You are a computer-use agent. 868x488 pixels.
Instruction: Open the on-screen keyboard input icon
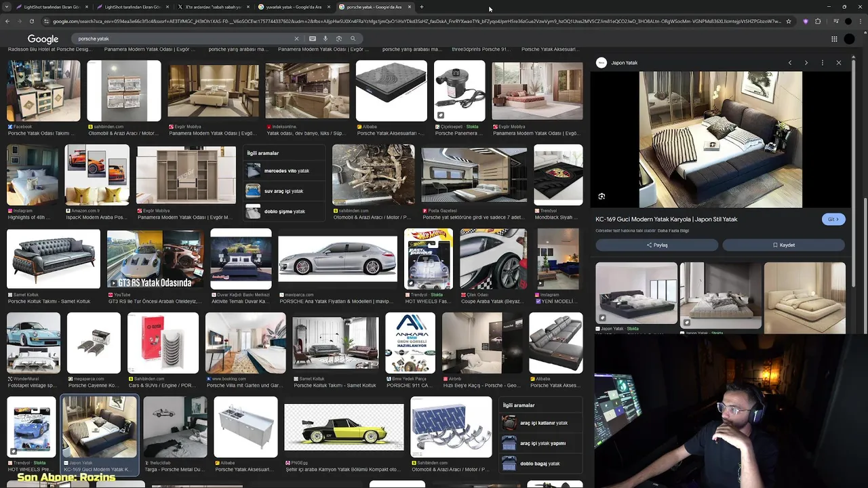click(x=312, y=39)
